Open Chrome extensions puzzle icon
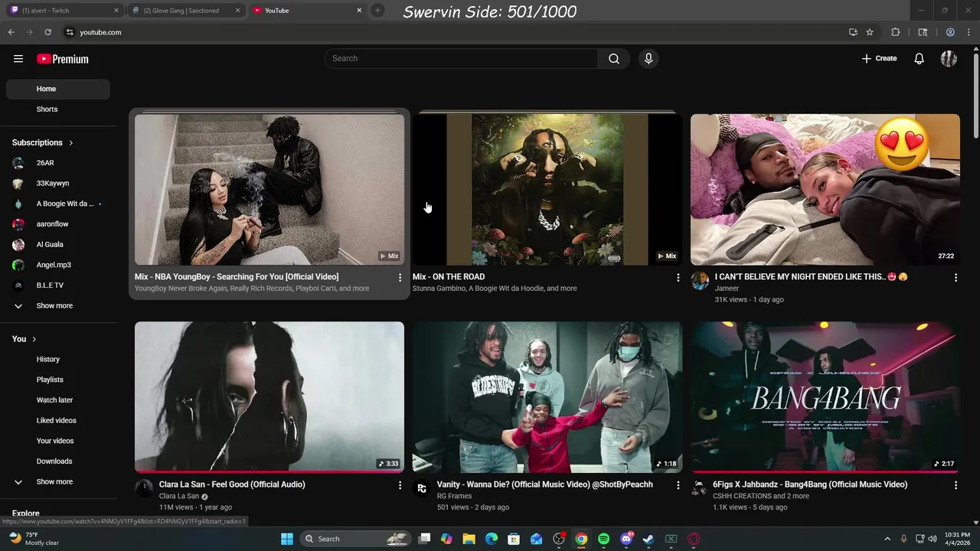The height and width of the screenshot is (551, 980). pos(896,32)
